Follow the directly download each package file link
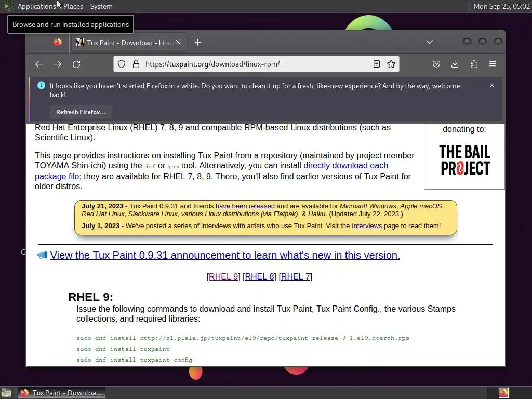532x399 pixels. coord(345,166)
